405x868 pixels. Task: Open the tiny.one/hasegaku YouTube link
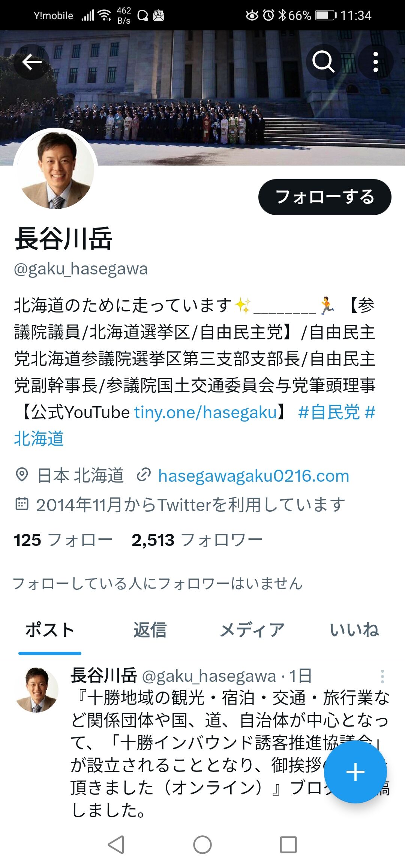coord(205,412)
